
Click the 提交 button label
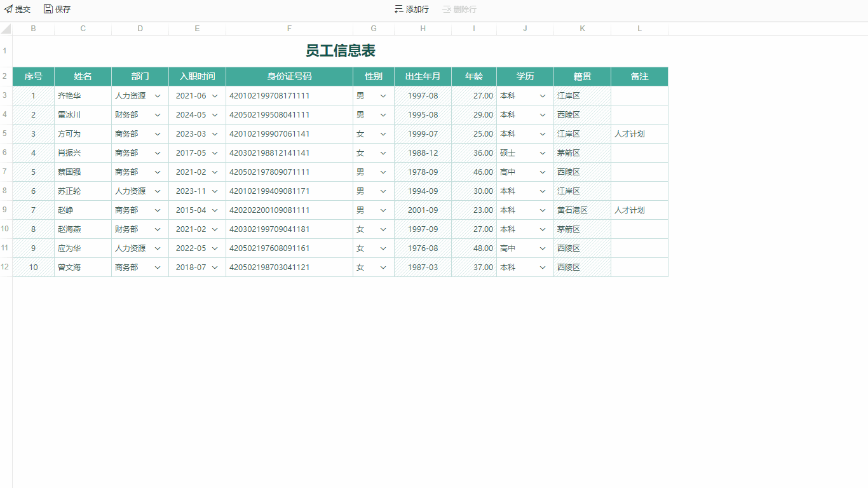(23, 10)
